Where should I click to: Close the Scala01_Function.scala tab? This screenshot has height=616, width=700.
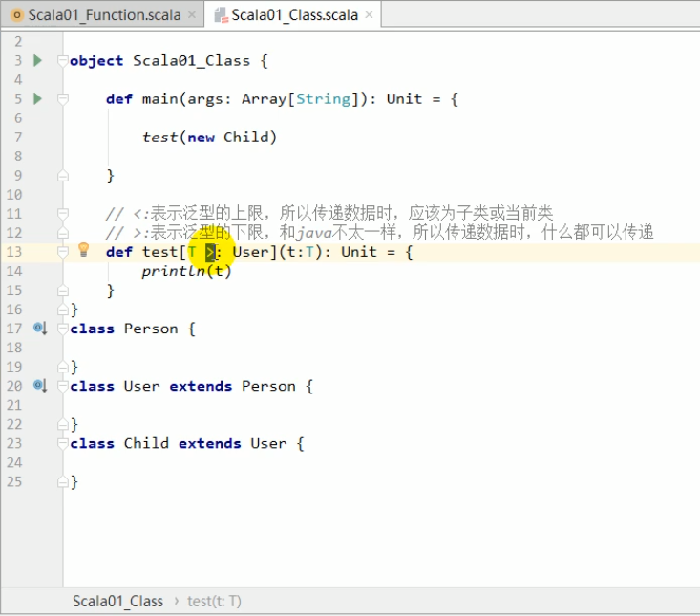tap(192, 14)
